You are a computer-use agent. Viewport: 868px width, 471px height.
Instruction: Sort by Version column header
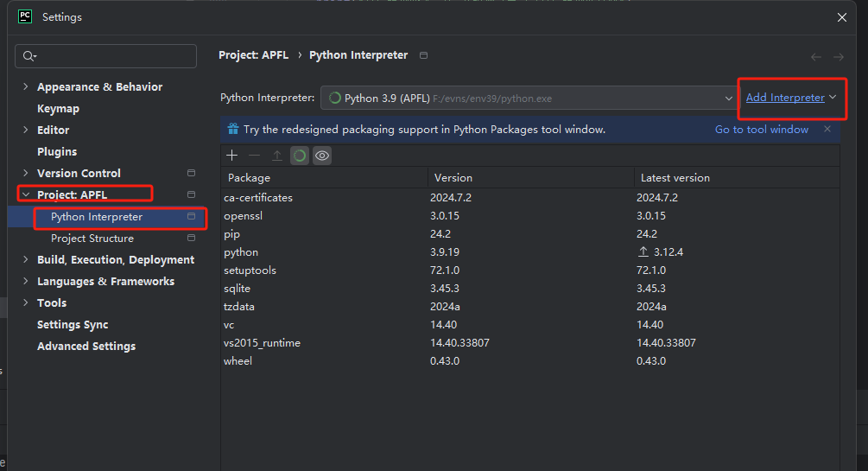click(x=530, y=178)
